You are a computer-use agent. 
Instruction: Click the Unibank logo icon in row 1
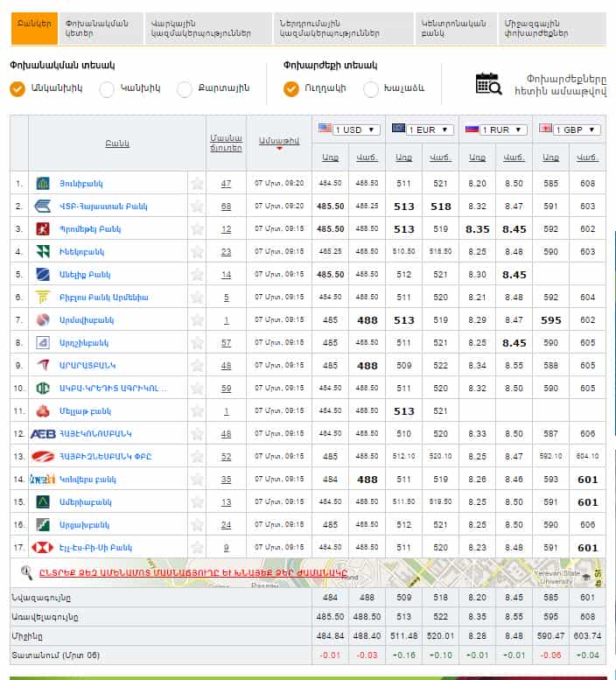43,184
